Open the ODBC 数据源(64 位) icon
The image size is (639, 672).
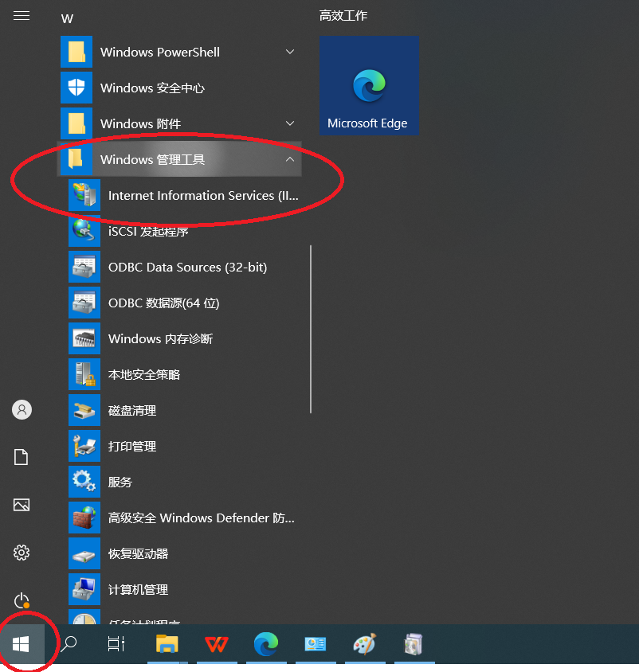(84, 303)
